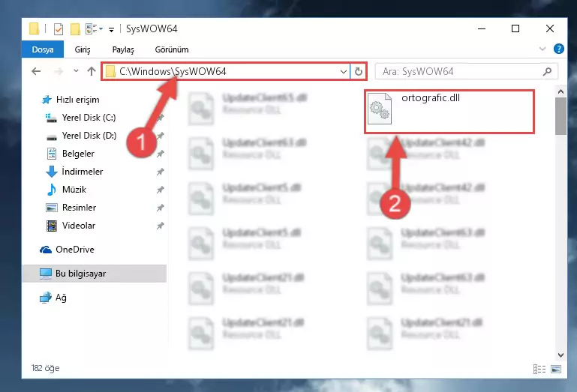Click the New folder icon in quick access toolbar
This screenshot has width=577, height=392.
[75, 28]
